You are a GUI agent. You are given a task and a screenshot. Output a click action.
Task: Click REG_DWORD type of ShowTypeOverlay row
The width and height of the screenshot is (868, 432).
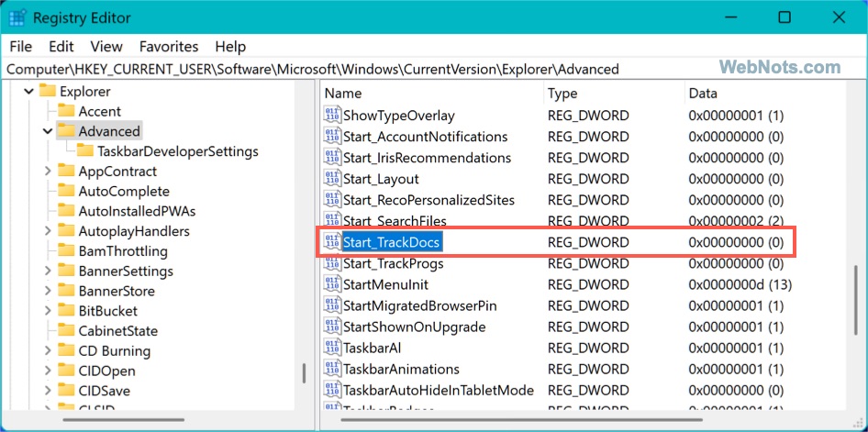point(588,116)
